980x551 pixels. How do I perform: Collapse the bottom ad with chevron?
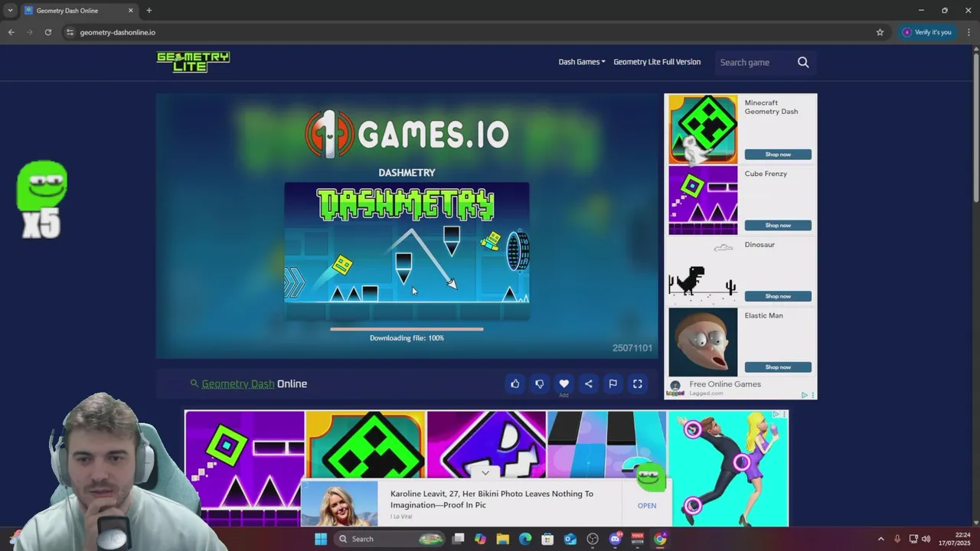(x=485, y=473)
